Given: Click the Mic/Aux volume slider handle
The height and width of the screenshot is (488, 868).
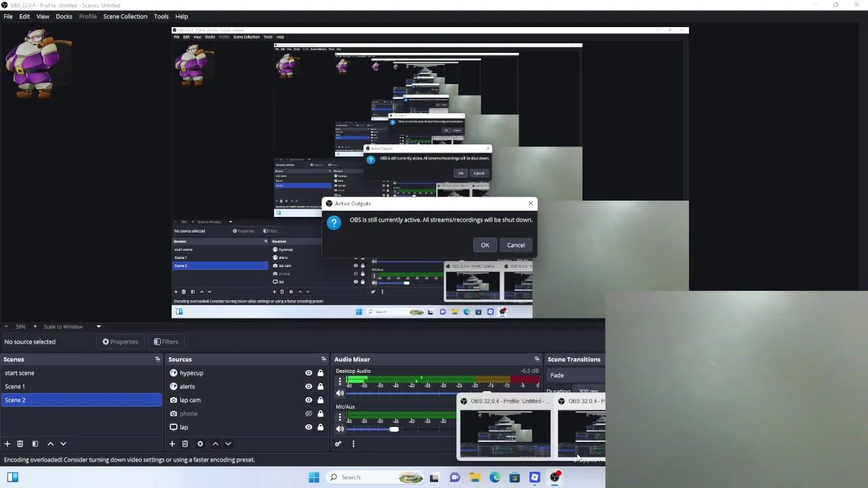Looking at the screenshot, I should [394, 429].
